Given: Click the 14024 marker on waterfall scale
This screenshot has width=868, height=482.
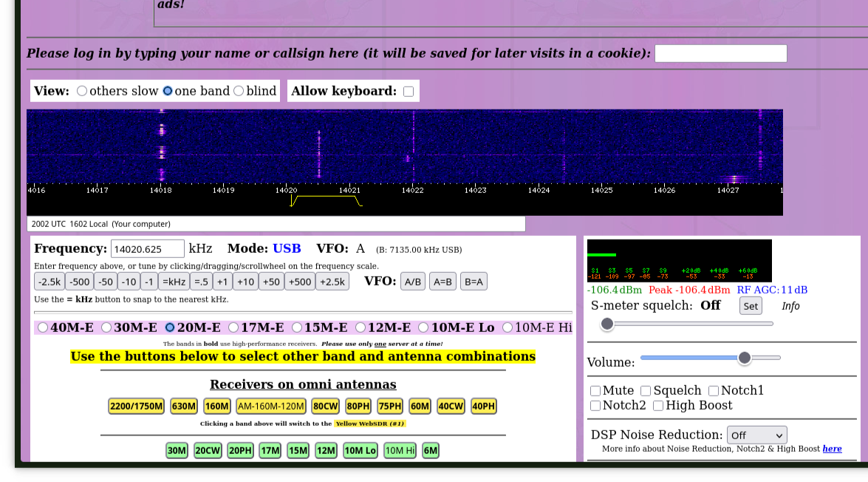Looking at the screenshot, I should click(539, 190).
